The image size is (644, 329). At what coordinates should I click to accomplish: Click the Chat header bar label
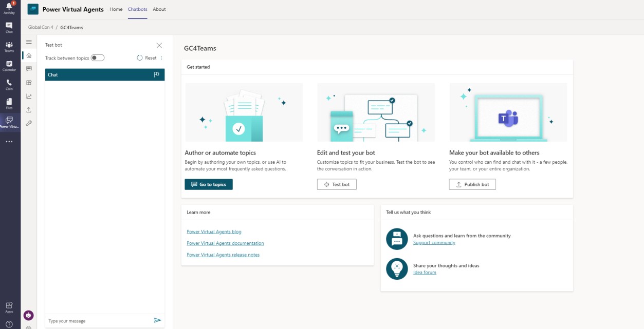point(53,75)
